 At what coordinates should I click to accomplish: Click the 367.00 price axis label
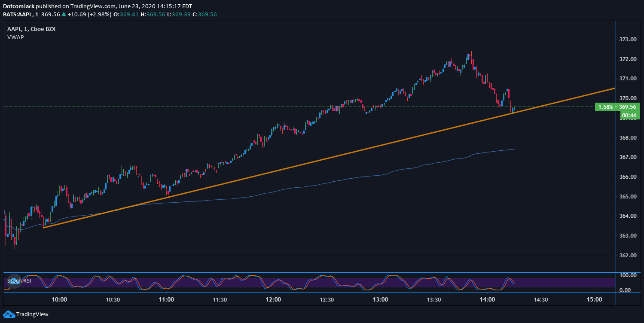tap(628, 157)
